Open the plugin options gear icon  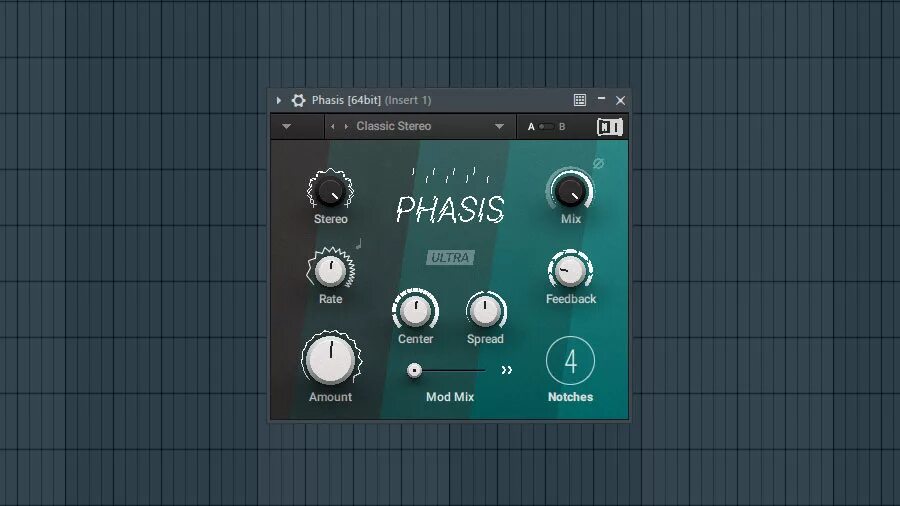coord(298,100)
